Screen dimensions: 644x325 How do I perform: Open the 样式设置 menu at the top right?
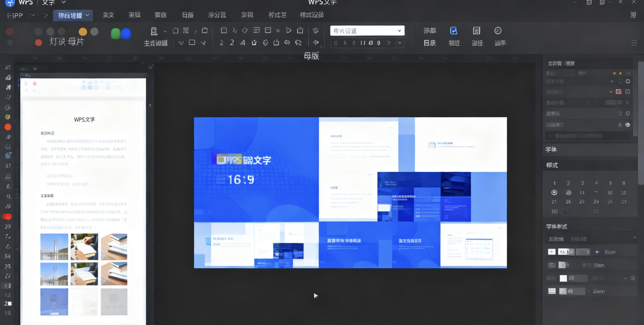point(311,15)
